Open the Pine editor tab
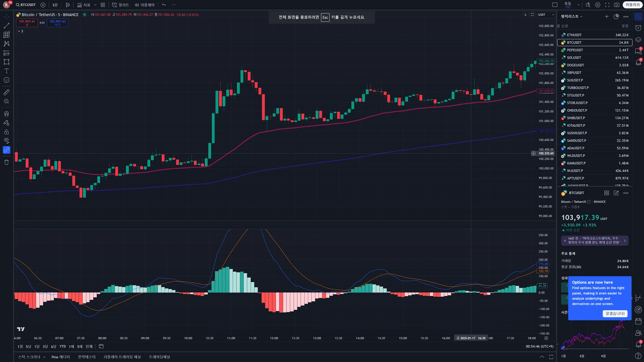This screenshot has height=362, width=644. (x=60, y=357)
